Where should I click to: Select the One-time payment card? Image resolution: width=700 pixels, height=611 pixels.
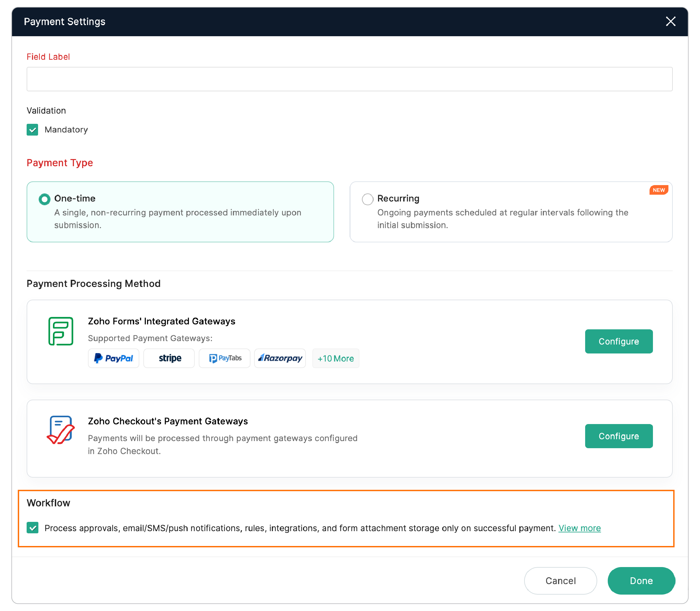[x=180, y=211]
